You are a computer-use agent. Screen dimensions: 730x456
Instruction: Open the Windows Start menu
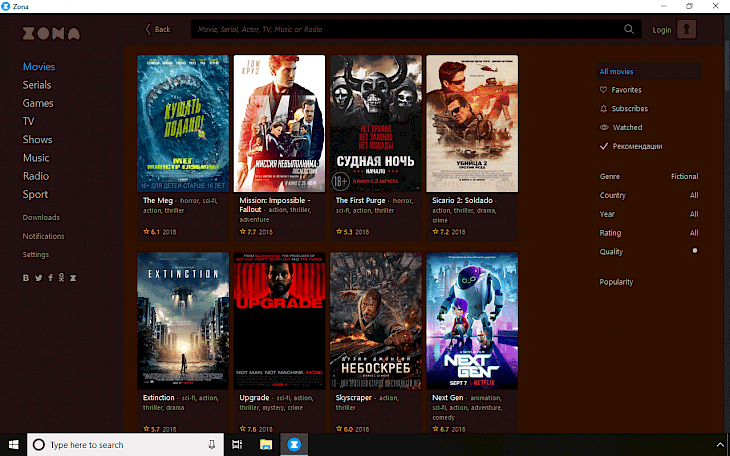click(14, 444)
